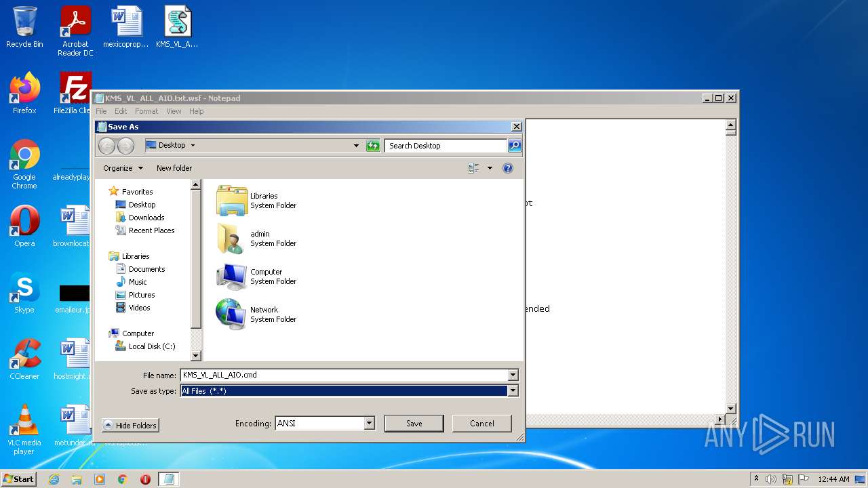
Task: Open Windows Media Player taskbar icon
Action: point(100,479)
